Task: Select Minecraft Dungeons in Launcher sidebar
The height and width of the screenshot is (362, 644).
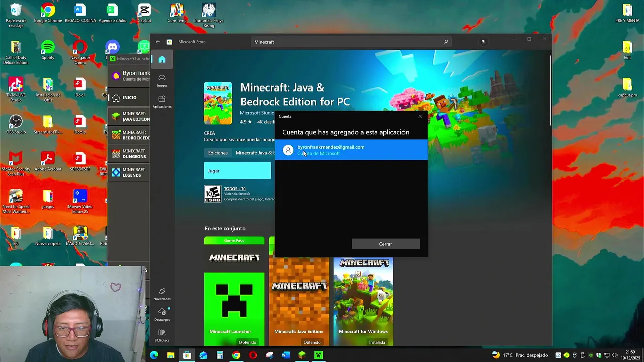Action: pos(130,154)
